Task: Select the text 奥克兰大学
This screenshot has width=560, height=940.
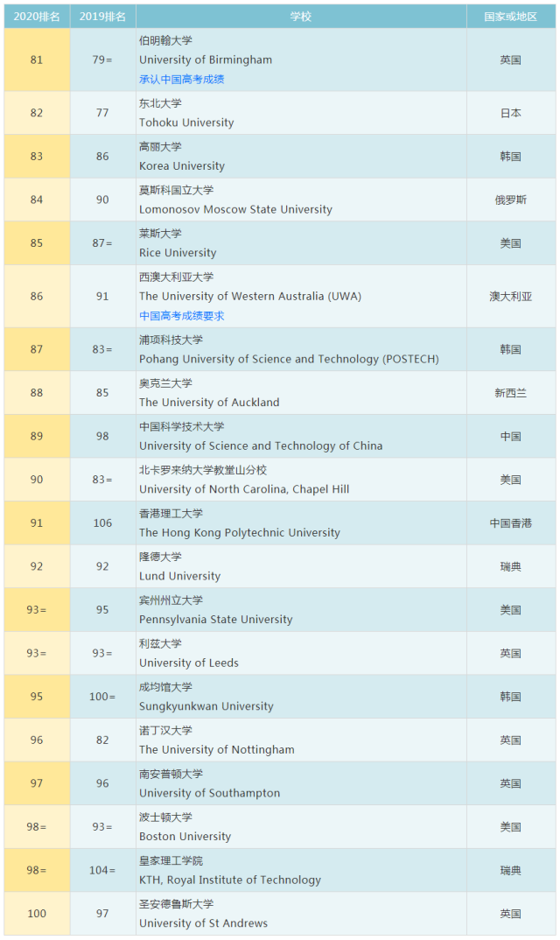Action: [x=165, y=383]
